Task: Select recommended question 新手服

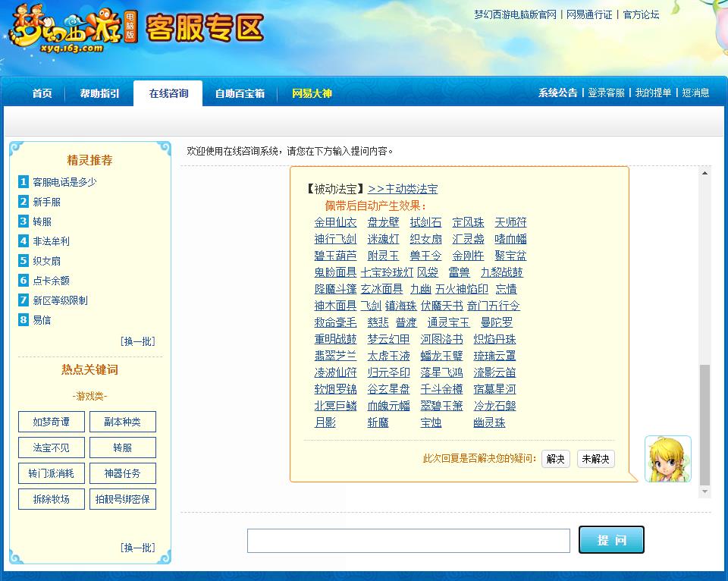Action: 46,202
